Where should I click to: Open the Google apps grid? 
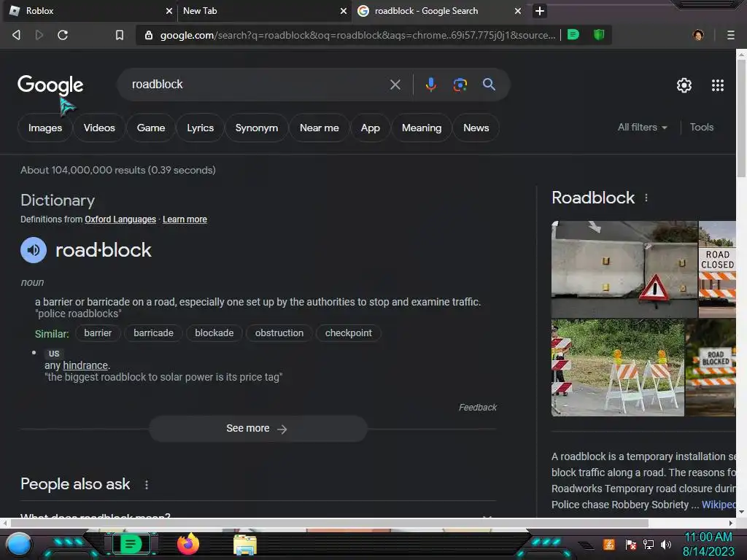tap(718, 85)
